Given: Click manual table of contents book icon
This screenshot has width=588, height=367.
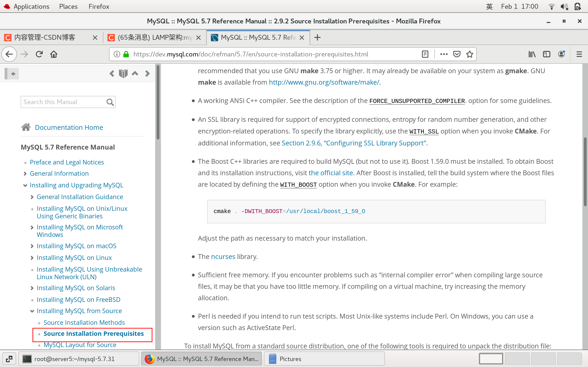Looking at the screenshot, I should point(123,74).
